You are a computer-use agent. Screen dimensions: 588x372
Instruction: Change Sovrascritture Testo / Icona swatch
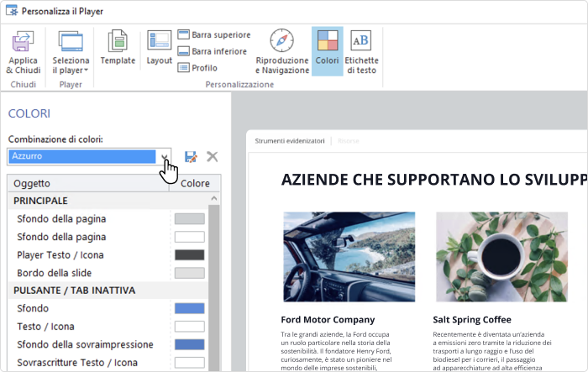tap(189, 362)
